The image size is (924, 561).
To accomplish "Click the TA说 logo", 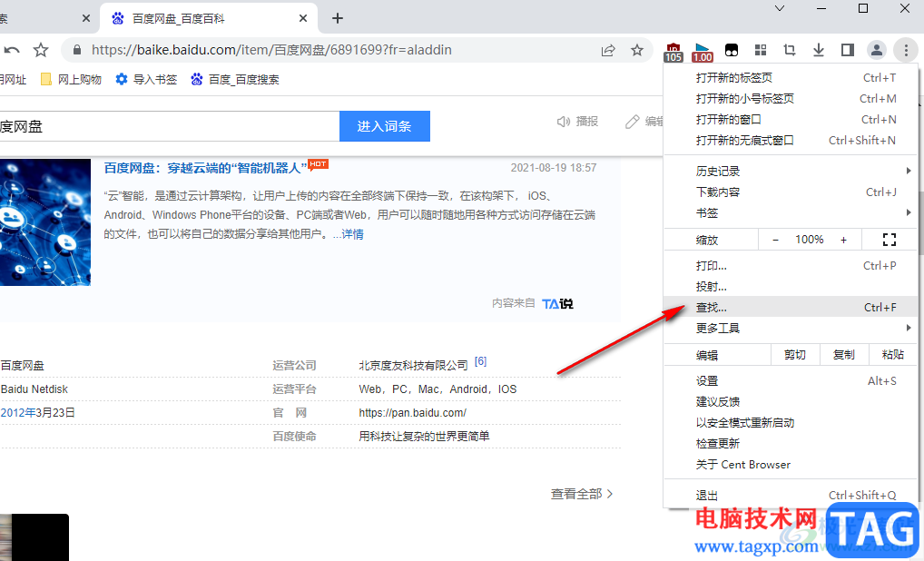I will tap(557, 303).
